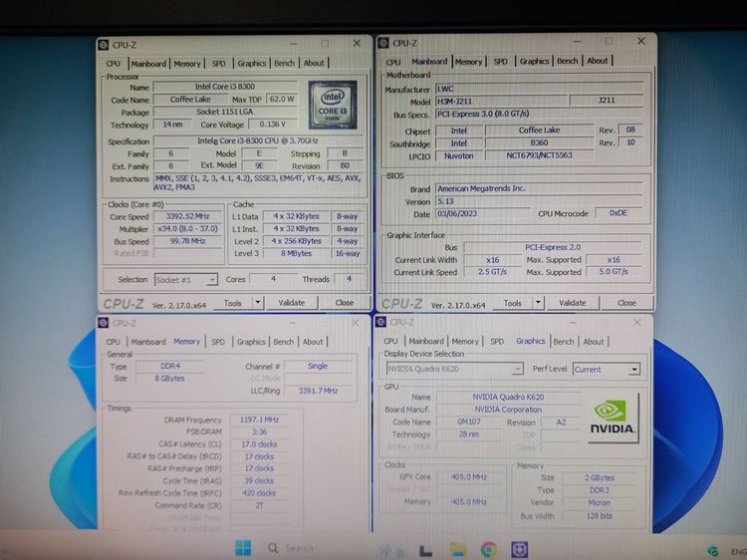Click the memory type value DDR4

tap(170, 366)
